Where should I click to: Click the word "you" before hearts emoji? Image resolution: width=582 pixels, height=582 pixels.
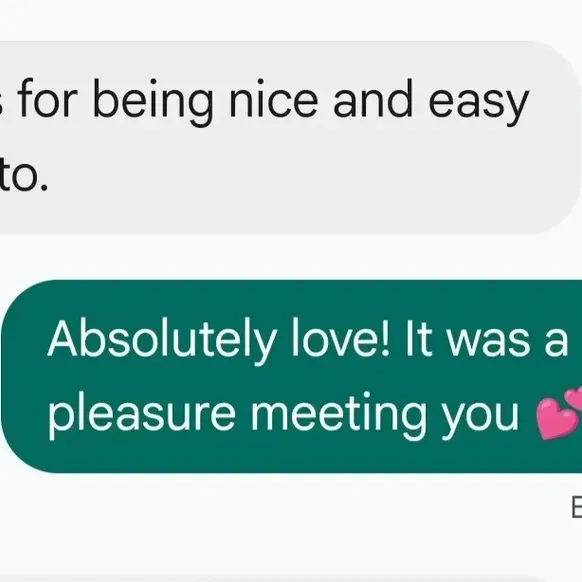click(480, 419)
